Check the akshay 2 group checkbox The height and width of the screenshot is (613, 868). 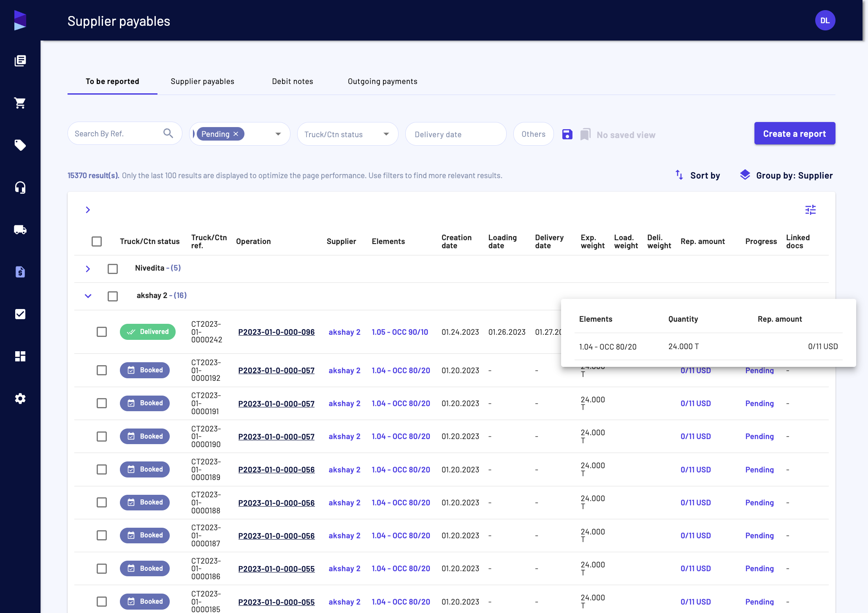[x=113, y=296]
